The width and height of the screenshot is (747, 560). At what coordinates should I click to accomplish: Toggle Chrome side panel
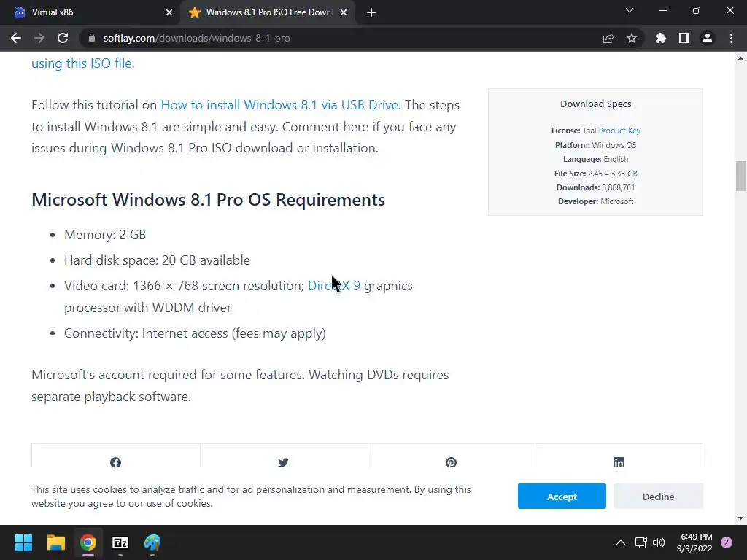[x=684, y=38]
